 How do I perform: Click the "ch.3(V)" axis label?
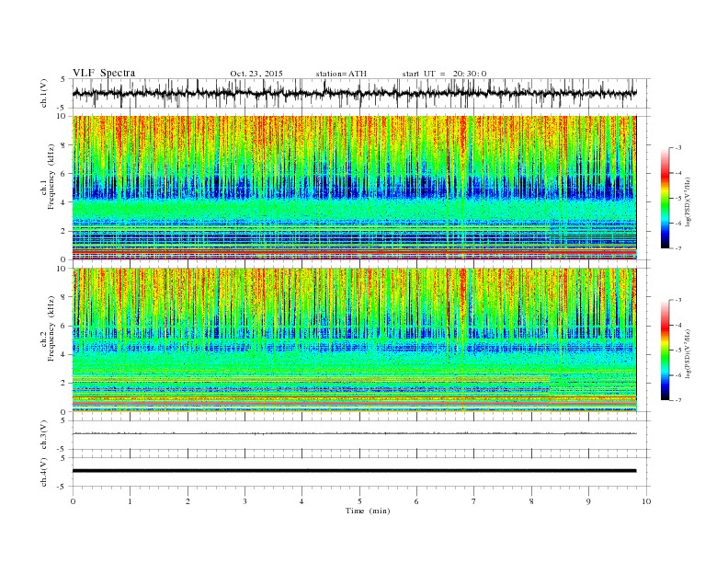click(44, 435)
